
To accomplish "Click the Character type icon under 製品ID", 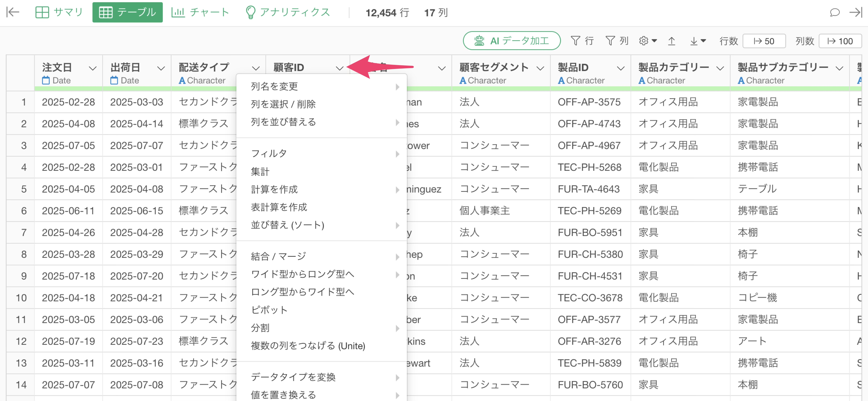I will tap(561, 80).
